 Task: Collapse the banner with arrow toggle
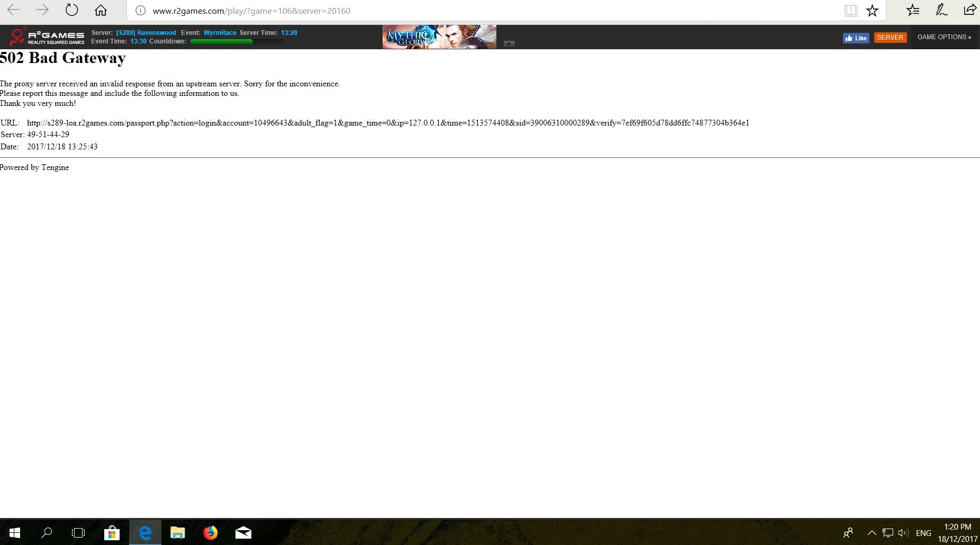[509, 43]
